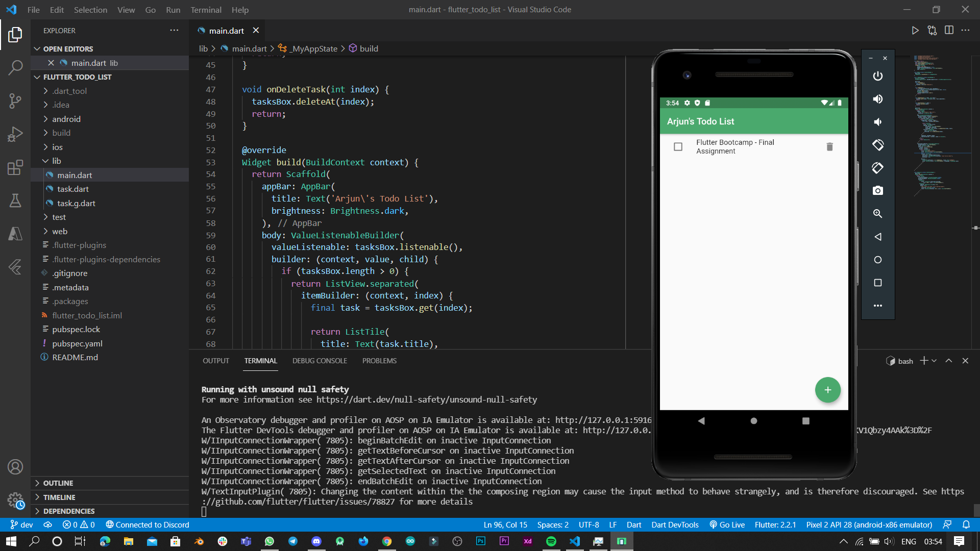The image size is (980, 551).
Task: Open Spotify from Windows taskbar
Action: [x=551, y=541]
